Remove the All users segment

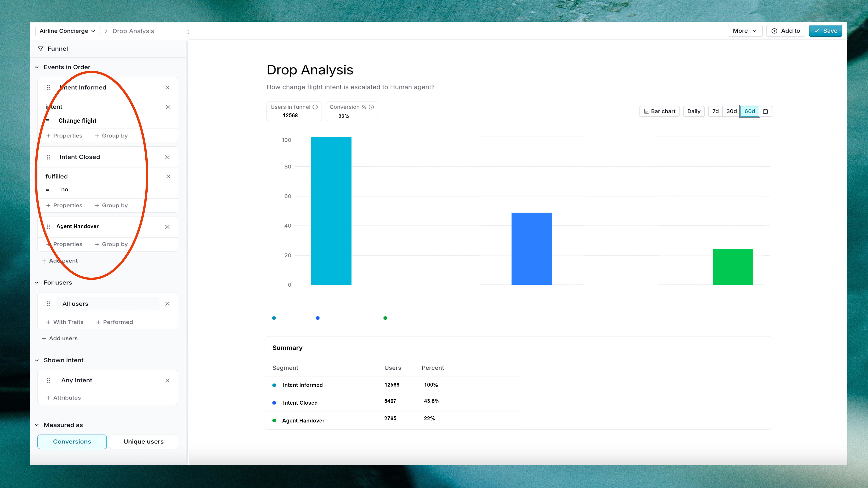click(x=167, y=304)
